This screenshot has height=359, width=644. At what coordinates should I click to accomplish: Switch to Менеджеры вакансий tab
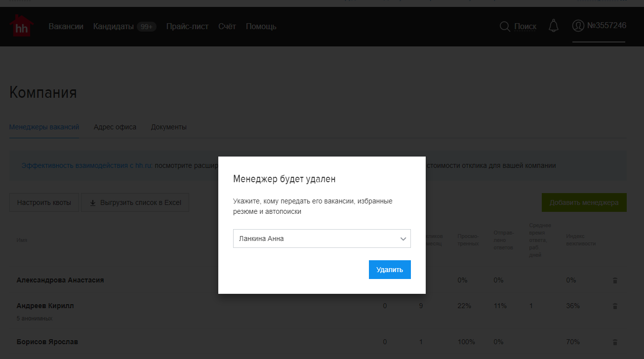44,127
